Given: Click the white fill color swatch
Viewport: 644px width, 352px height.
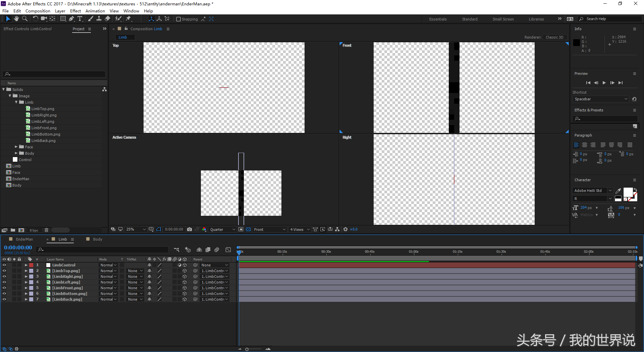Looking at the screenshot, I should 628,192.
